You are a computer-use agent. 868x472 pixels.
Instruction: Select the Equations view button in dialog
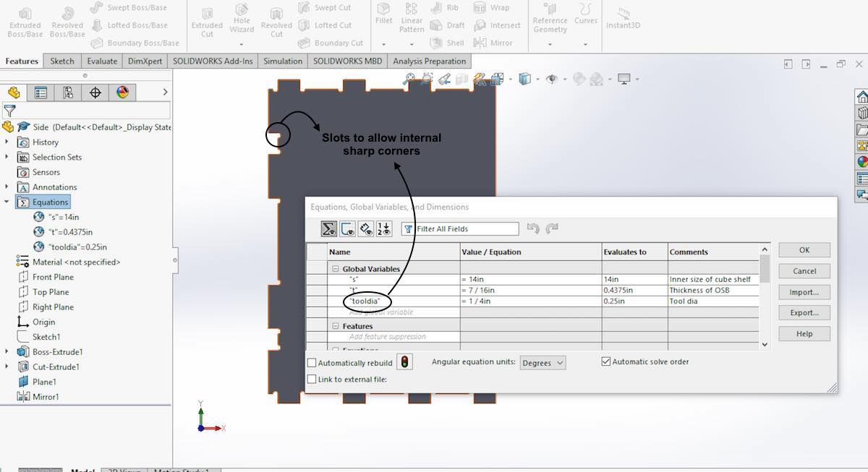coord(328,229)
